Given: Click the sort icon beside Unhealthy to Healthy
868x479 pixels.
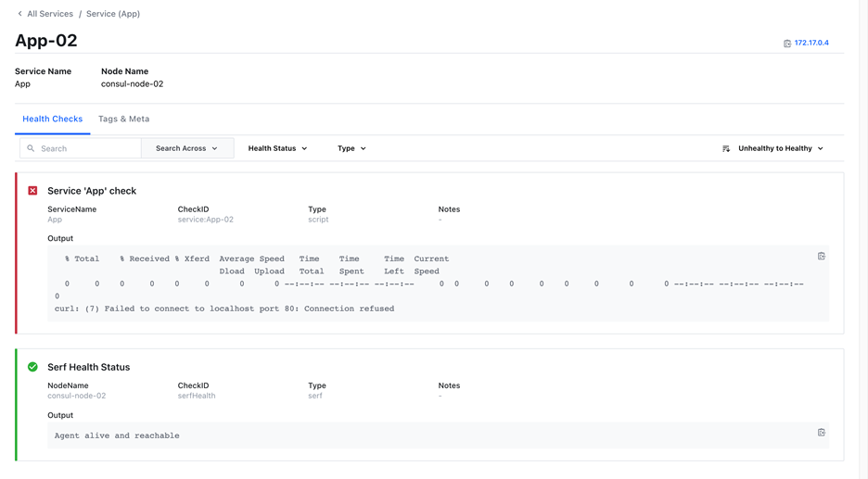Looking at the screenshot, I should coord(726,148).
